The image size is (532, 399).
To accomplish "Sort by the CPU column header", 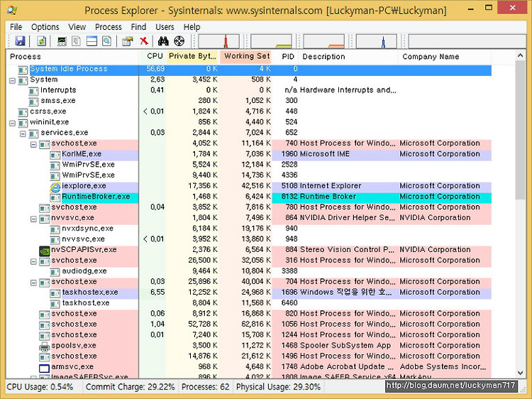I will tap(153, 57).
